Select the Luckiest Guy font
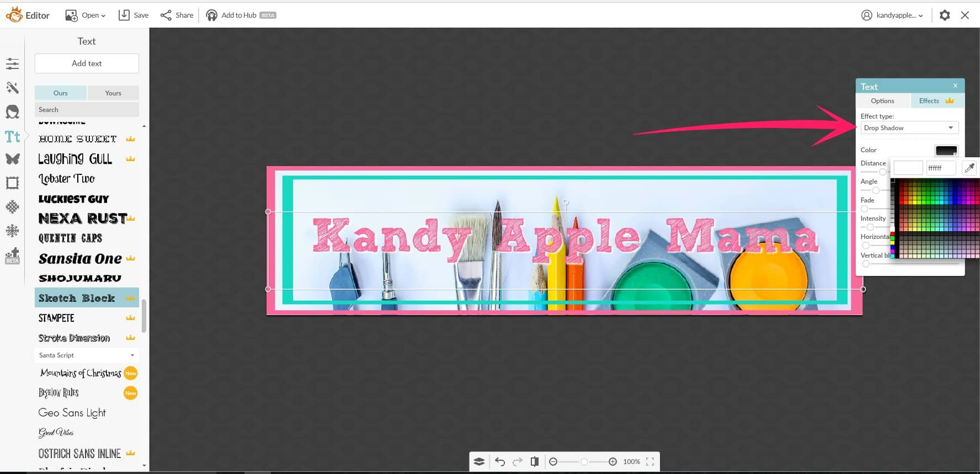The width and height of the screenshot is (980, 474). point(87,199)
